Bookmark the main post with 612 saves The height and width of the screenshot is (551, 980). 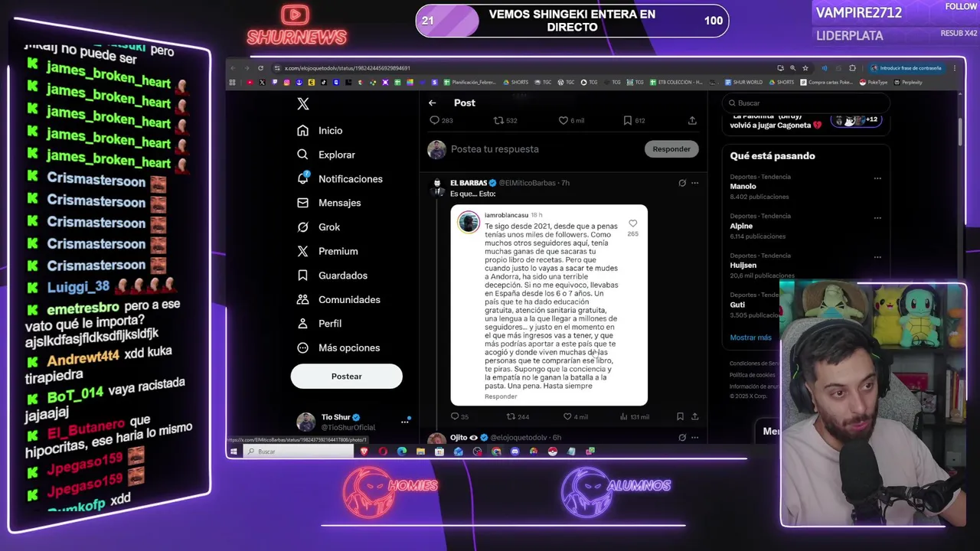634,120
